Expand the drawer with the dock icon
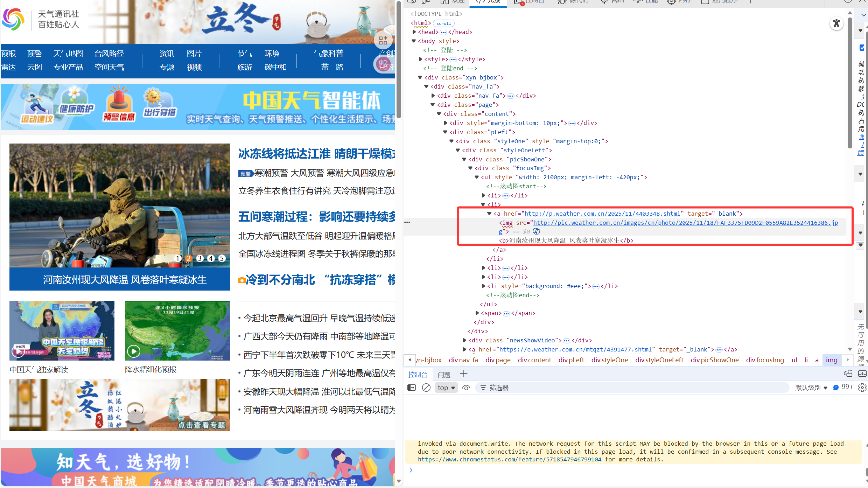Screen dimensions: 868x488 (862, 374)
